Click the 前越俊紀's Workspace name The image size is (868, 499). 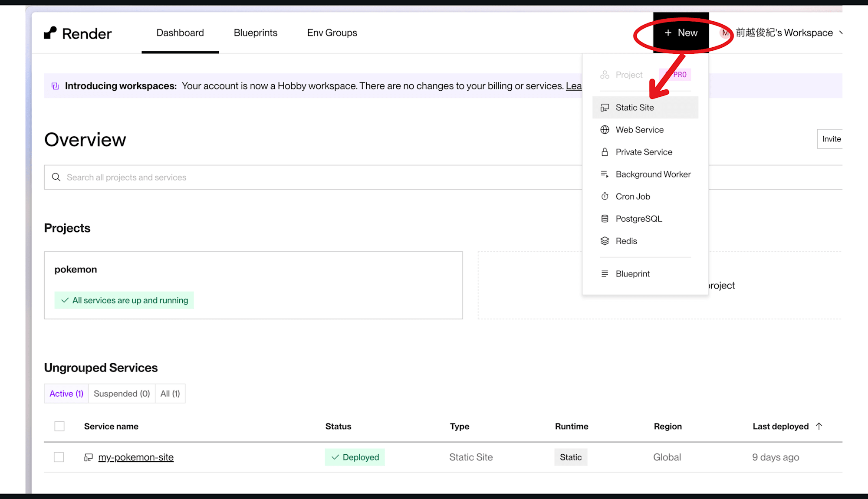784,33
